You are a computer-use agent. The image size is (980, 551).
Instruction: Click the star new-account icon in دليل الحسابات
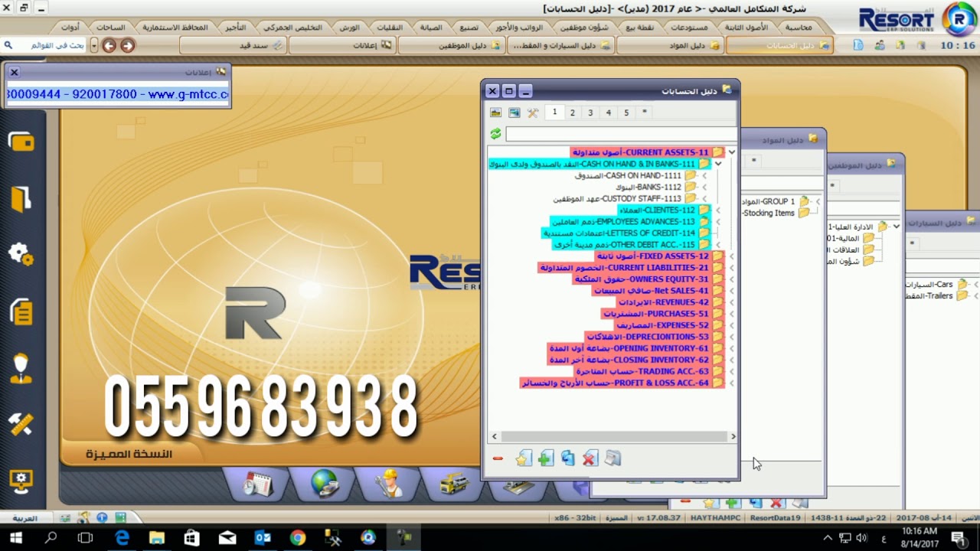tap(523, 458)
